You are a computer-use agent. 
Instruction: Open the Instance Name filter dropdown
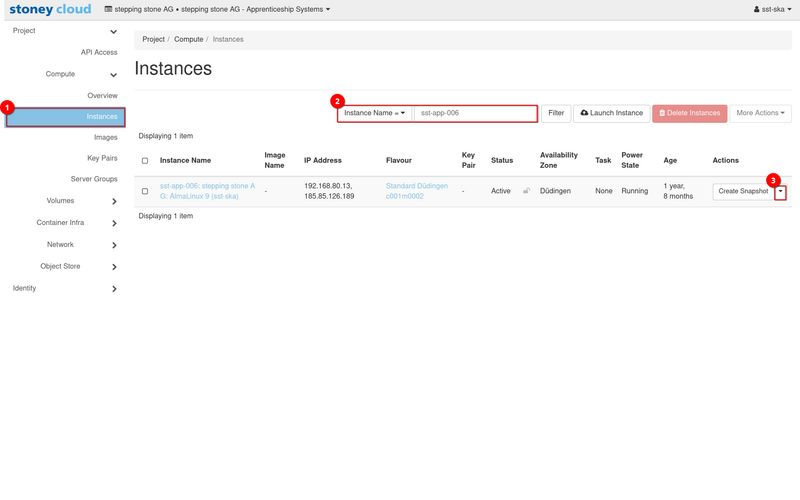coord(375,113)
